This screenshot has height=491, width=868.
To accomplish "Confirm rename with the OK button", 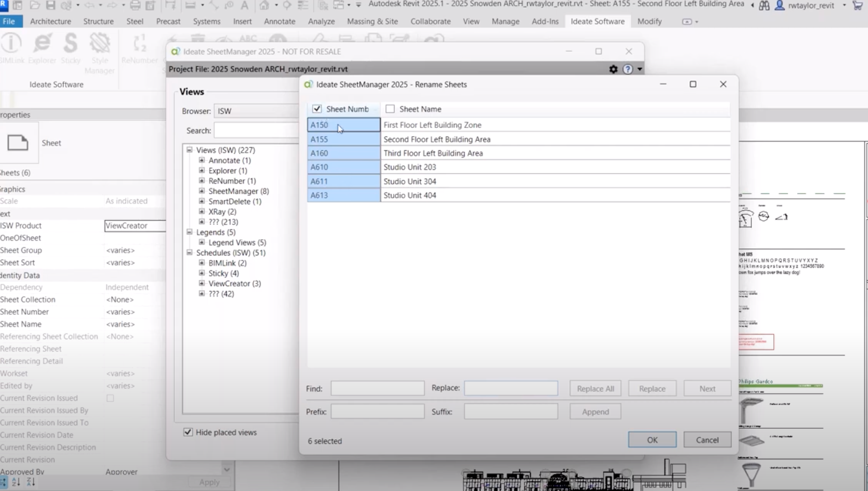I will (x=652, y=440).
